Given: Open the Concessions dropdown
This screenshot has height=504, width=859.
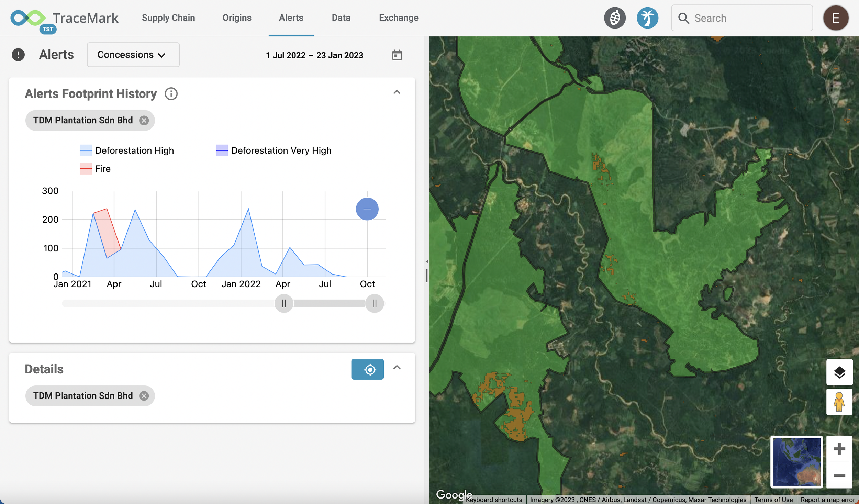Looking at the screenshot, I should click(133, 55).
